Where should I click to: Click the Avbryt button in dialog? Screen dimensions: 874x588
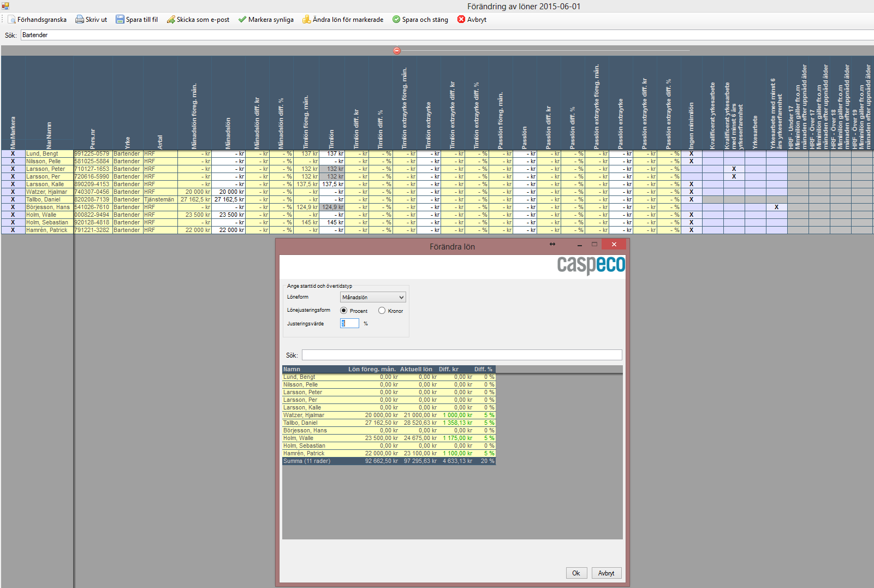[x=607, y=573]
